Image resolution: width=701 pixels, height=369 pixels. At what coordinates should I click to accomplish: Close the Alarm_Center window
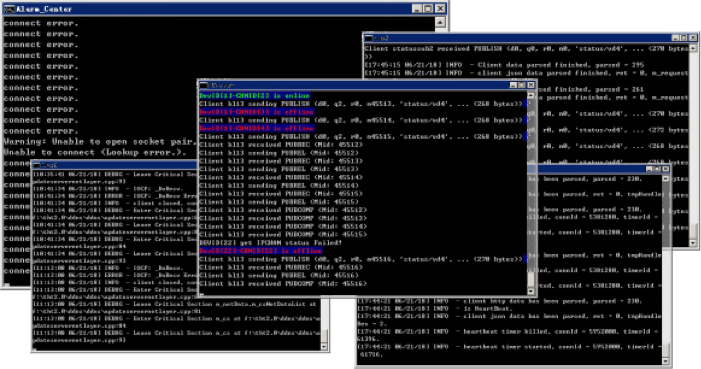[x=440, y=9]
